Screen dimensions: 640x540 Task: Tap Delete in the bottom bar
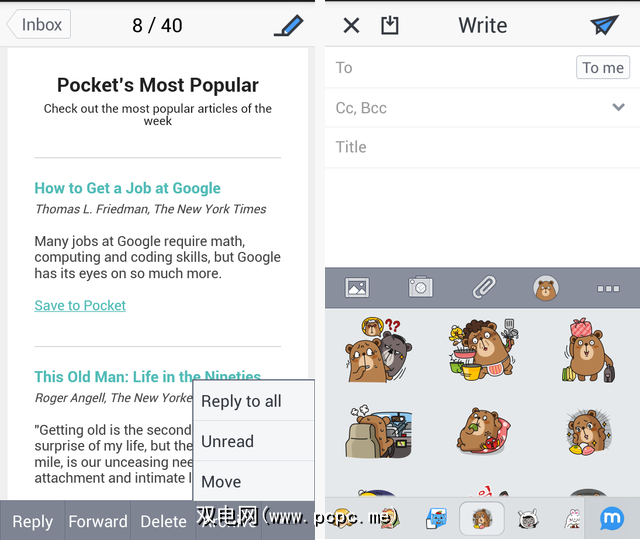[163, 521]
